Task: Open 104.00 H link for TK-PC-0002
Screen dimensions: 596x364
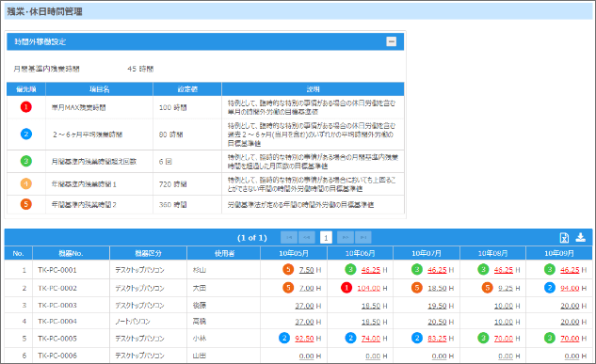Action: coord(369,288)
